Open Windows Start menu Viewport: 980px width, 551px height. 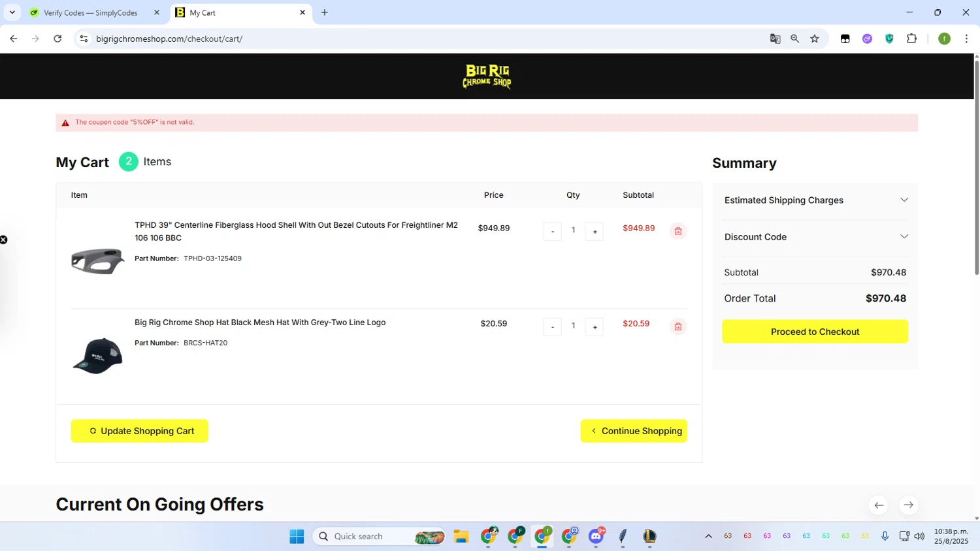point(297,537)
